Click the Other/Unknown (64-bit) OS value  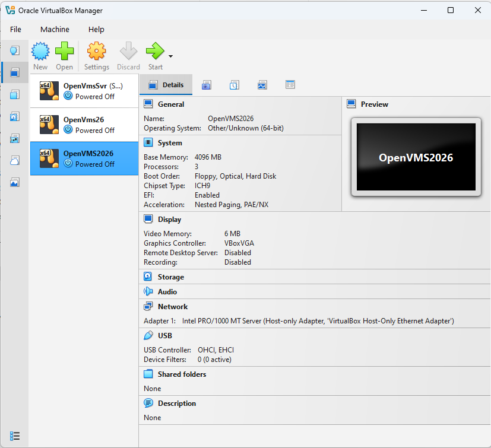pyautogui.click(x=246, y=128)
